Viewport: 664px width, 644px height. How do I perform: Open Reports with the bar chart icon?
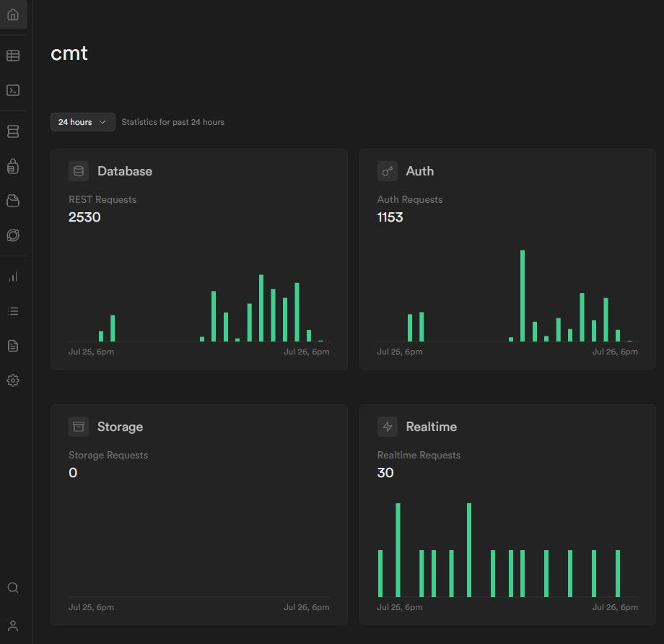pos(13,277)
